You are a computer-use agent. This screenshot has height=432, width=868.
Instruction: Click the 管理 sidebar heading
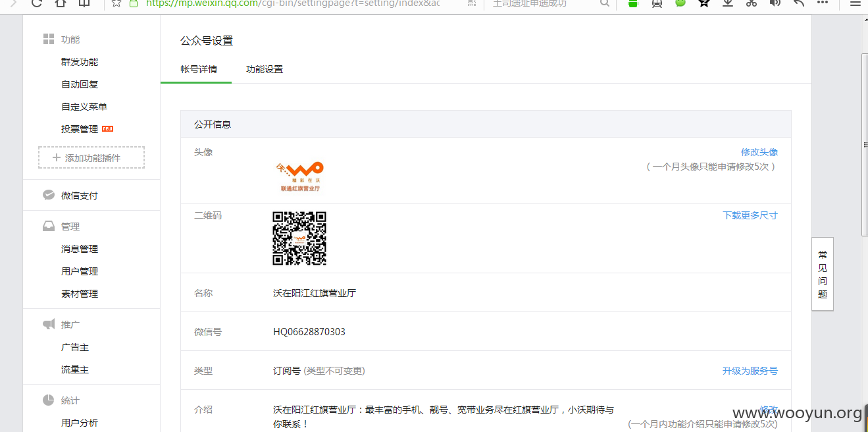tap(70, 227)
